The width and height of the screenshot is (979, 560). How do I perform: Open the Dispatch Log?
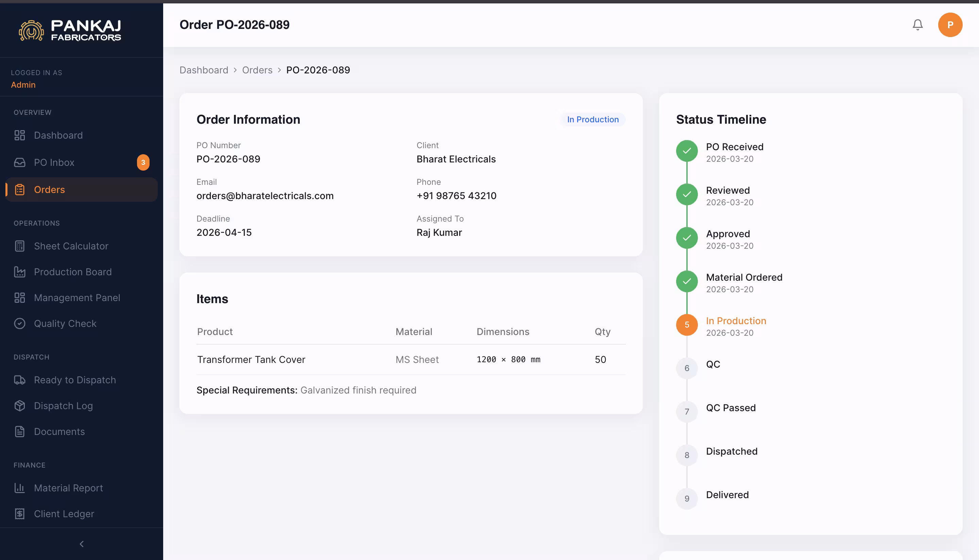pyautogui.click(x=63, y=405)
